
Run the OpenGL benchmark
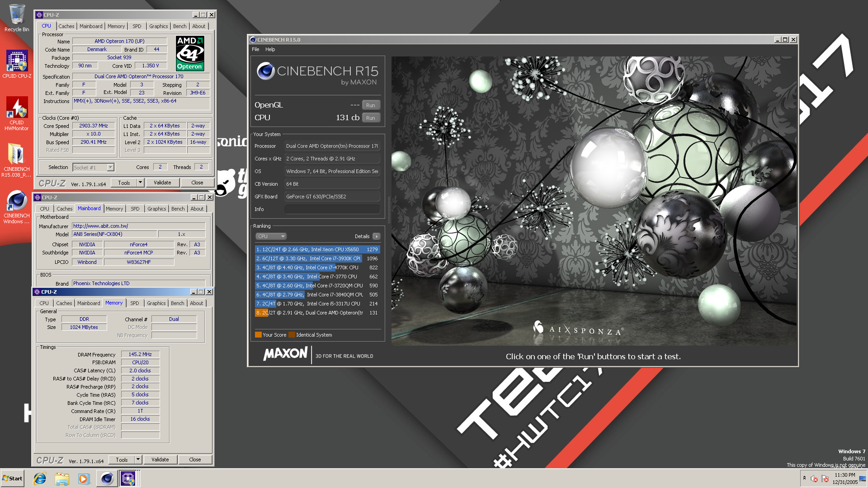371,105
